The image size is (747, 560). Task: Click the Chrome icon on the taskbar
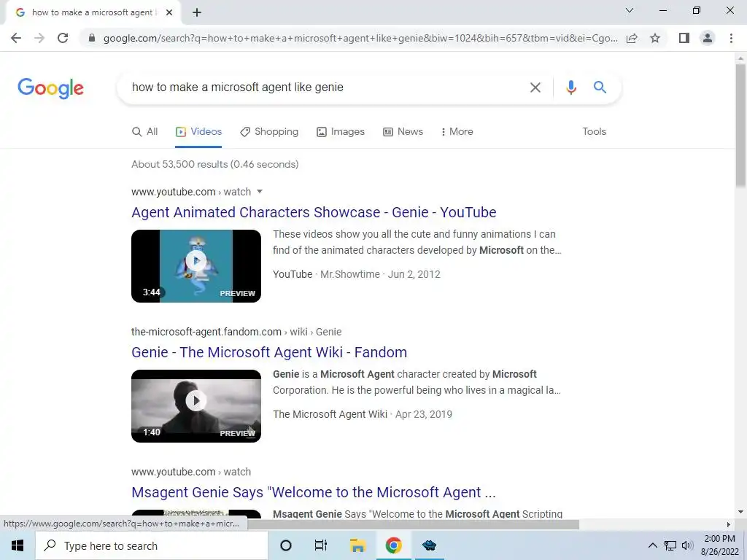pyautogui.click(x=393, y=545)
